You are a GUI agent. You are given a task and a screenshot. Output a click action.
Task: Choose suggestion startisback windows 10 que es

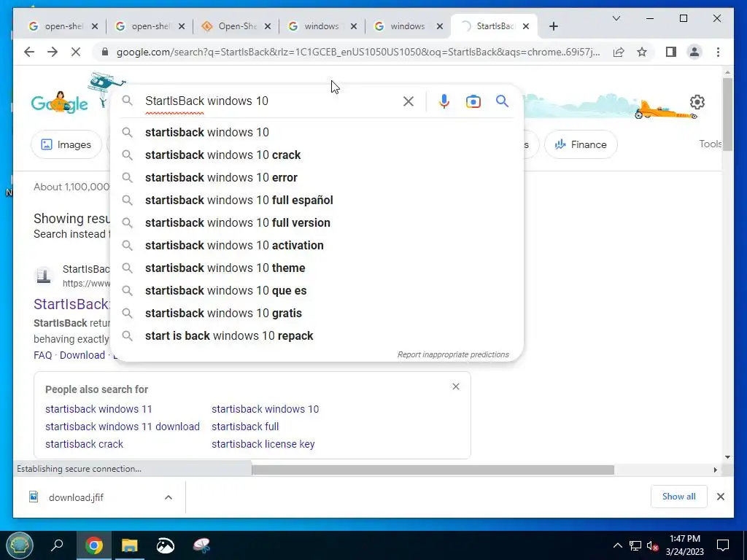click(x=317, y=290)
